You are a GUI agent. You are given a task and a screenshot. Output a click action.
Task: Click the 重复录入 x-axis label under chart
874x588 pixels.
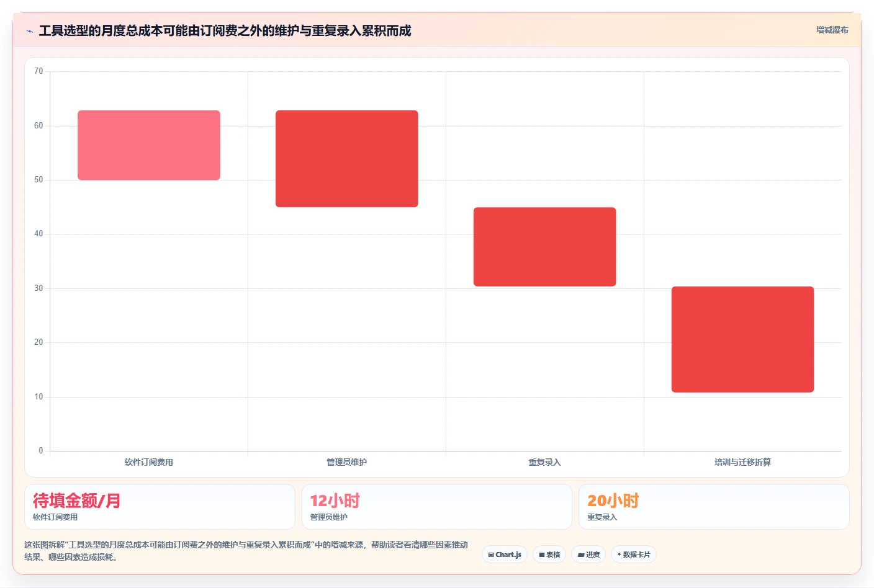[x=545, y=462]
